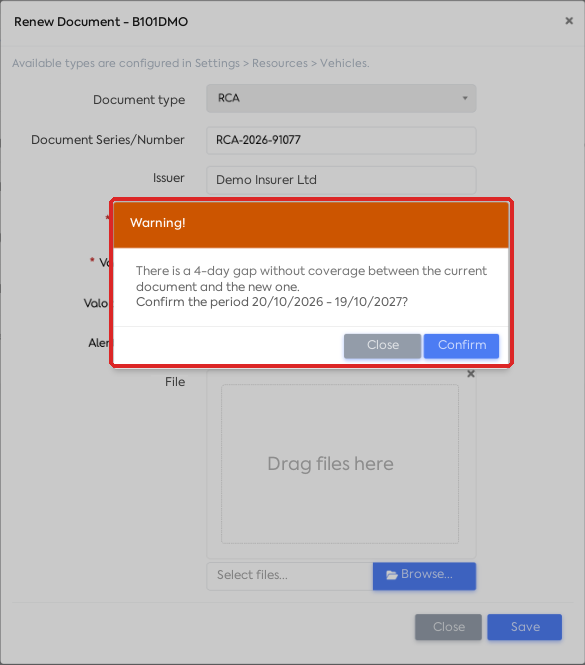The height and width of the screenshot is (665, 585).
Task: Click Save in the Renew Document dialog
Action: click(524, 627)
